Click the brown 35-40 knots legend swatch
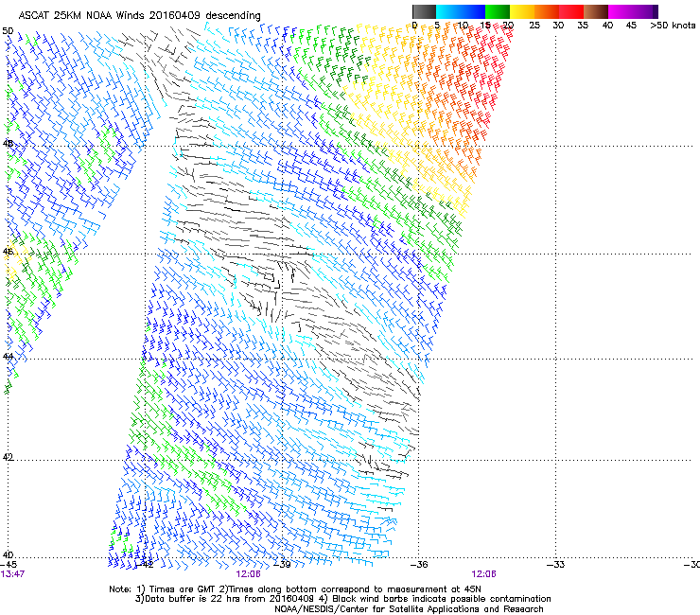Screen dimensions: 700x615 point(596,11)
